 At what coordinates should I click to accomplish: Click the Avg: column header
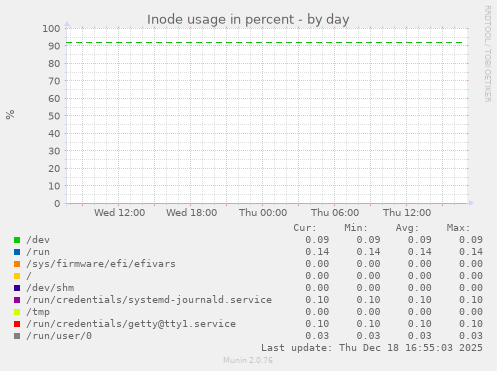(407, 228)
